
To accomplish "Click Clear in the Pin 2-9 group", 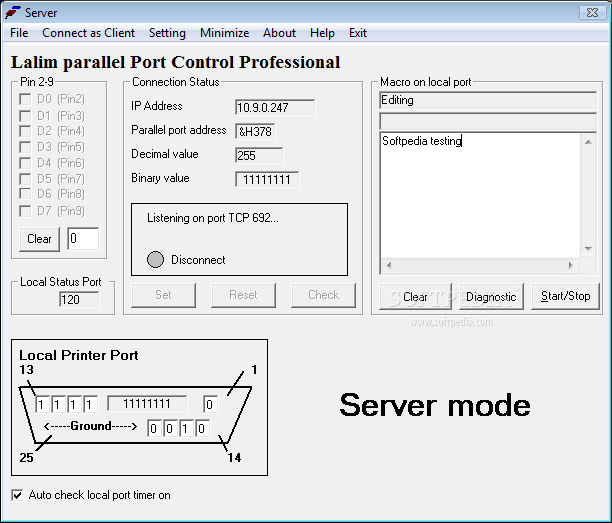I will [x=39, y=239].
